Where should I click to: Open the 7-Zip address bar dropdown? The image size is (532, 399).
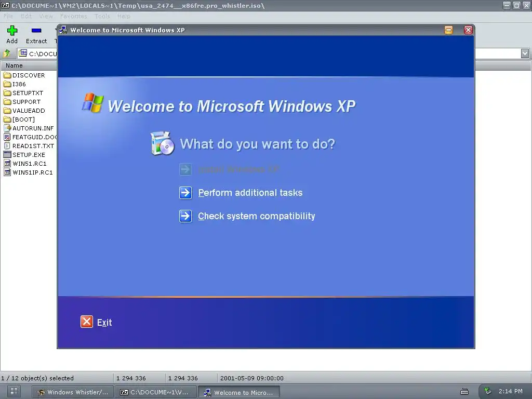[525, 54]
